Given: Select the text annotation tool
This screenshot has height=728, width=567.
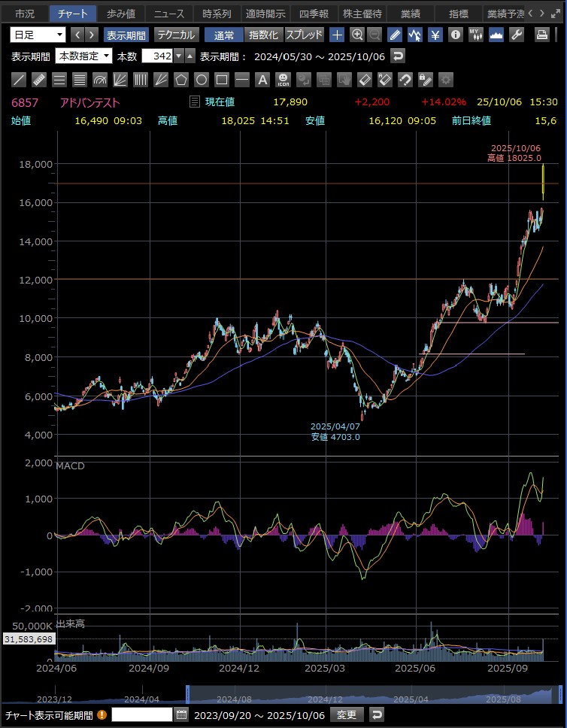Looking at the screenshot, I should 262,80.
